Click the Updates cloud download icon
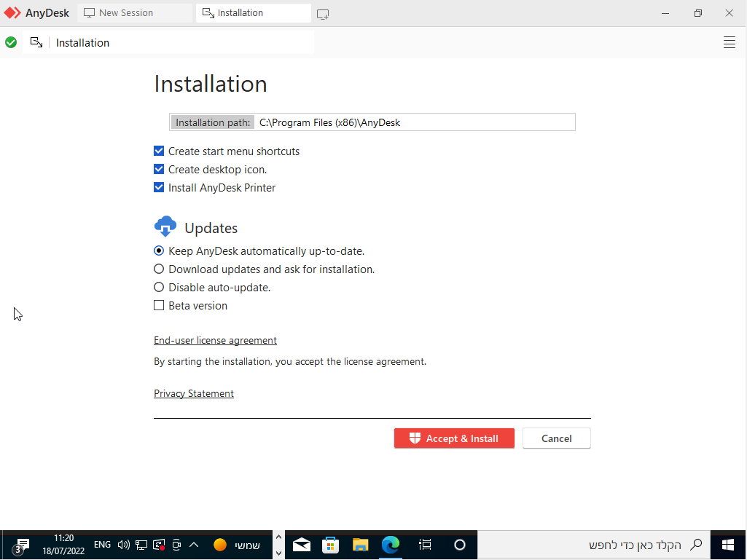747x560 pixels. point(165,226)
